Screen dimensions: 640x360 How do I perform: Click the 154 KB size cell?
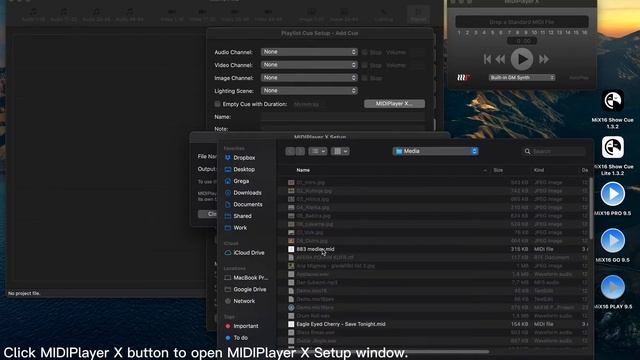(519, 324)
